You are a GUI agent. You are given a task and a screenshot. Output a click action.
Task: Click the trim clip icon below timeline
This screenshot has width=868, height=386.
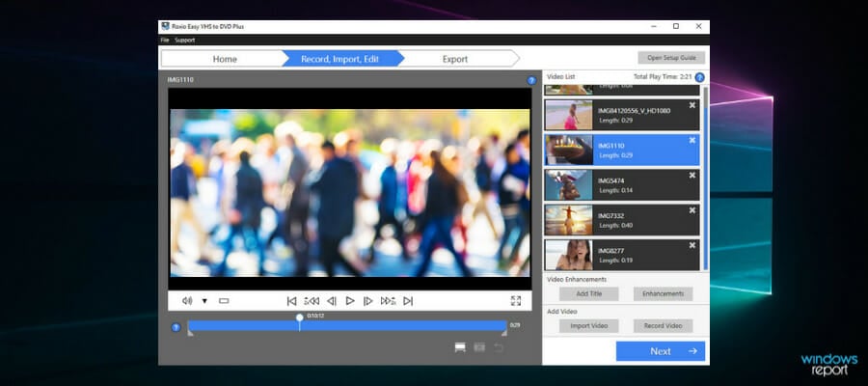pyautogui.click(x=460, y=347)
